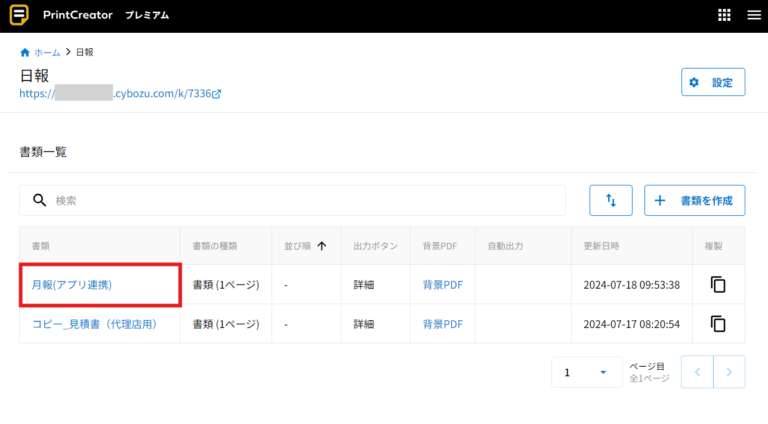
Task: Open the hamburger menu in header
Action: (x=753, y=16)
